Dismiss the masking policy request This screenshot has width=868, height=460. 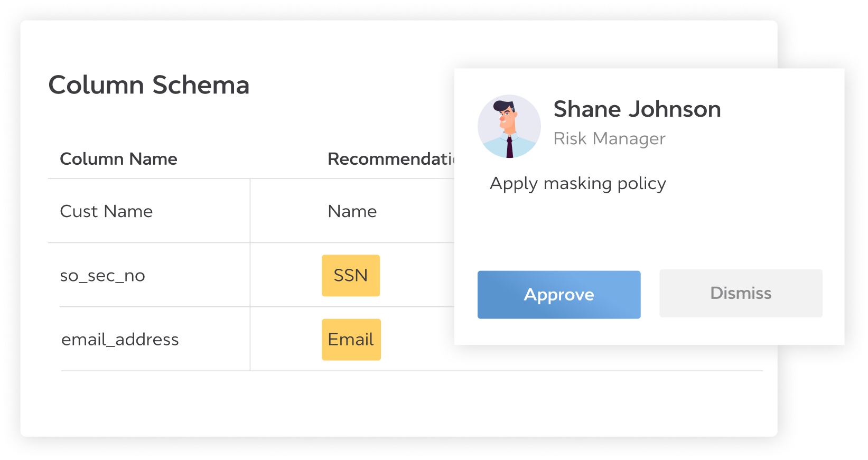(x=741, y=293)
